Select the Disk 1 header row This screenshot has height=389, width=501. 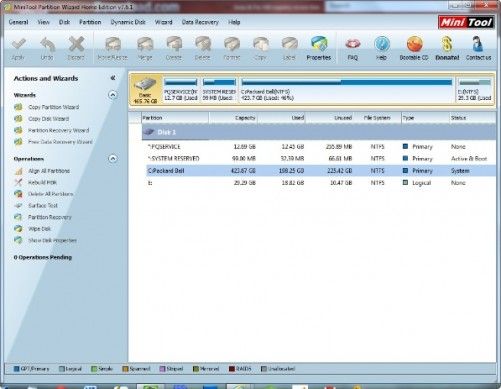tap(319, 132)
